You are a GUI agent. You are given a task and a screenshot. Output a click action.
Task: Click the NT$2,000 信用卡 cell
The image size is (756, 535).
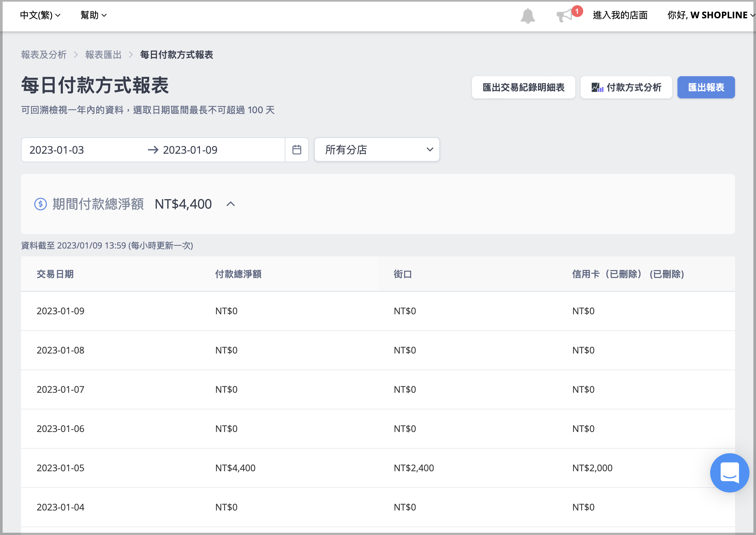(x=592, y=468)
